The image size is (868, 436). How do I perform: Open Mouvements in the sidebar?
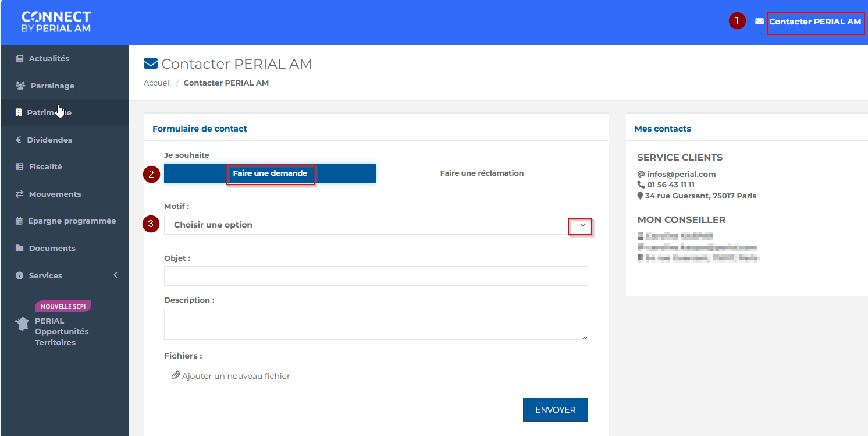pos(55,194)
